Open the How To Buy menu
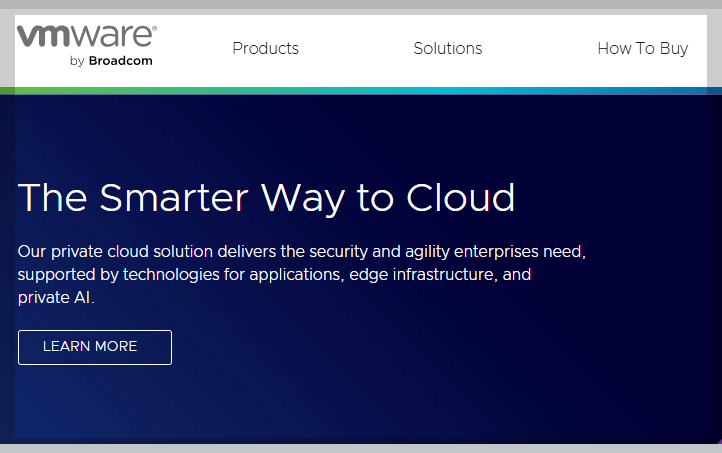Image resolution: width=722 pixels, height=453 pixels. pyautogui.click(x=642, y=48)
